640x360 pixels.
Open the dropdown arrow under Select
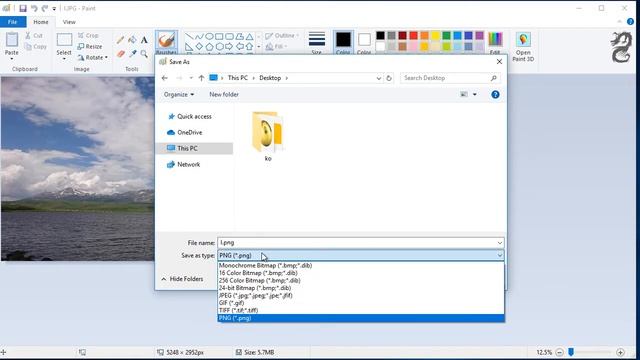coord(64,59)
